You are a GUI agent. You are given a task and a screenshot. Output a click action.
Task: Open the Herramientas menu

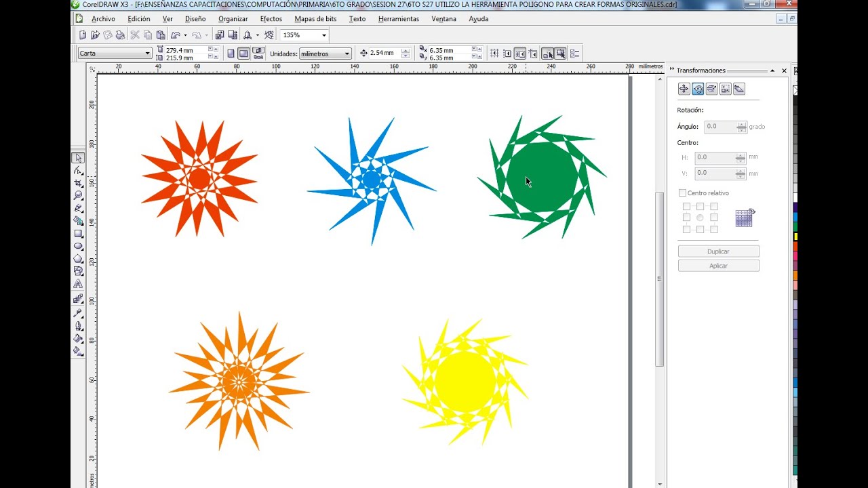[x=399, y=19]
